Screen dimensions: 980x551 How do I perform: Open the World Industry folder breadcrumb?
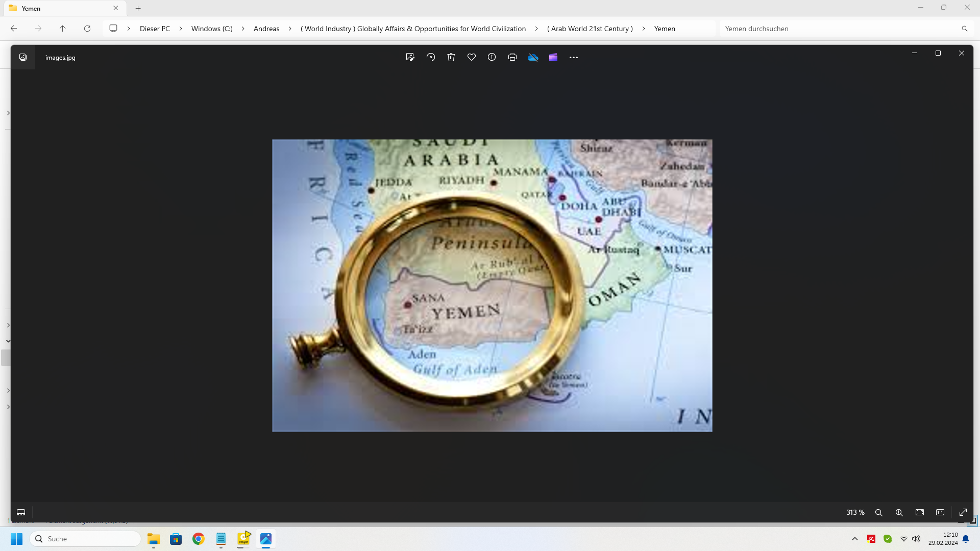[413, 29]
